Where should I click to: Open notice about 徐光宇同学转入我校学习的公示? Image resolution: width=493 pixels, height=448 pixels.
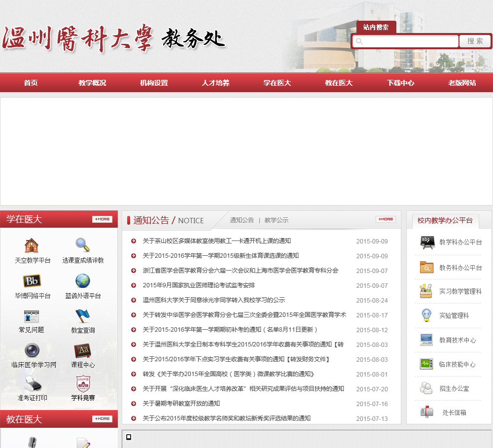[214, 300]
